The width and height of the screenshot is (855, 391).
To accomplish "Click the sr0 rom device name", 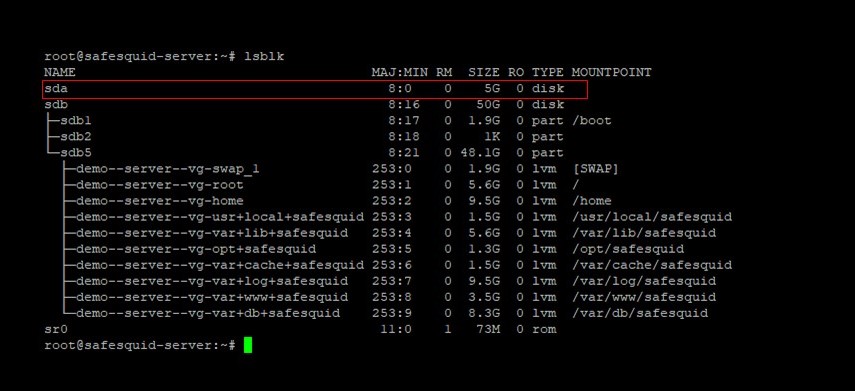I will click(56, 329).
